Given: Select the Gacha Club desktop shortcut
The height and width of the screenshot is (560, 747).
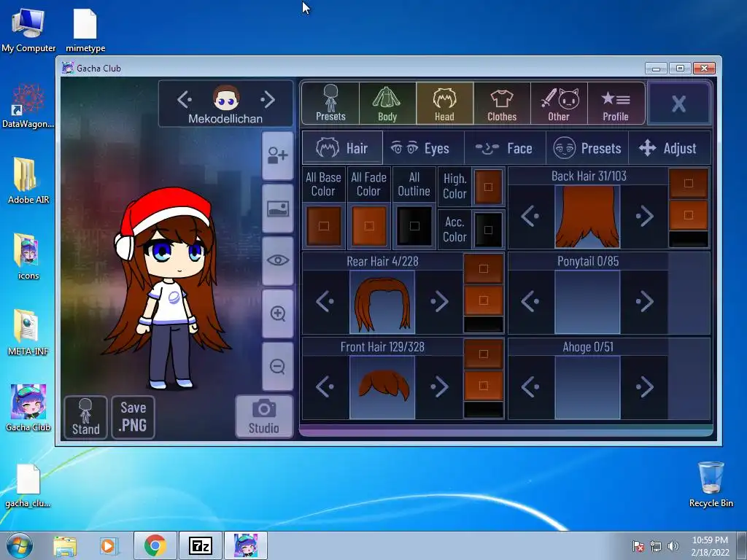Looking at the screenshot, I should pyautogui.click(x=28, y=408).
